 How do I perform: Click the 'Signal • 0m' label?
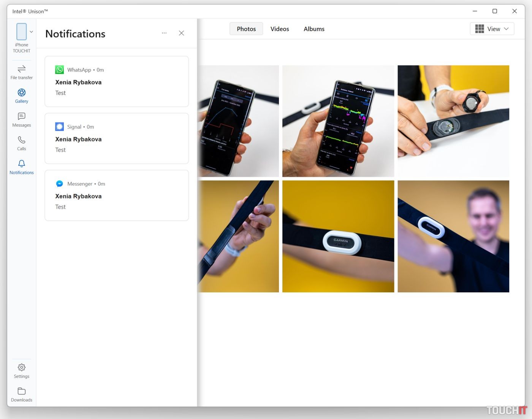pyautogui.click(x=81, y=127)
